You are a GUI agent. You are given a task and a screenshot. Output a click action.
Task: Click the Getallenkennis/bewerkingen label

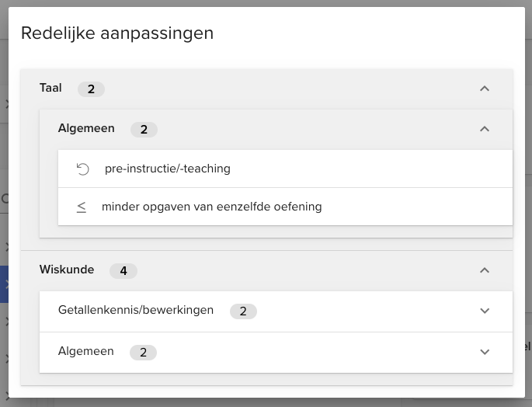click(x=136, y=310)
